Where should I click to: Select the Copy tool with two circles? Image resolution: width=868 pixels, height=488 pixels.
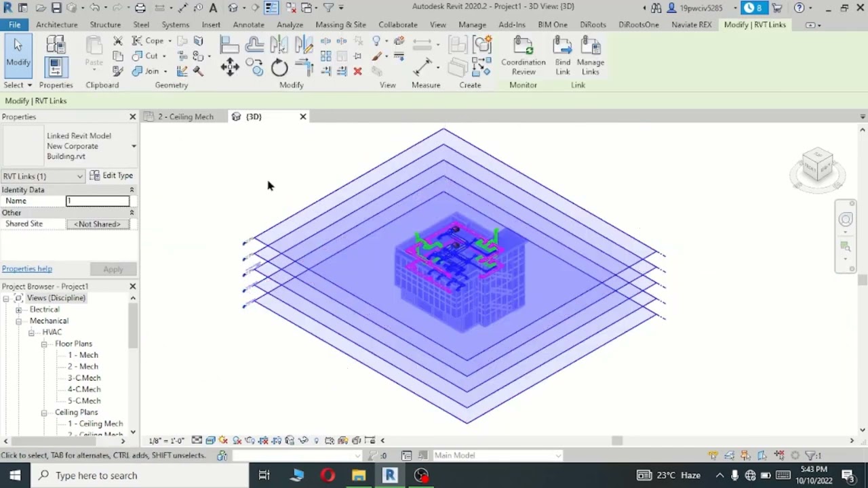[x=255, y=68]
